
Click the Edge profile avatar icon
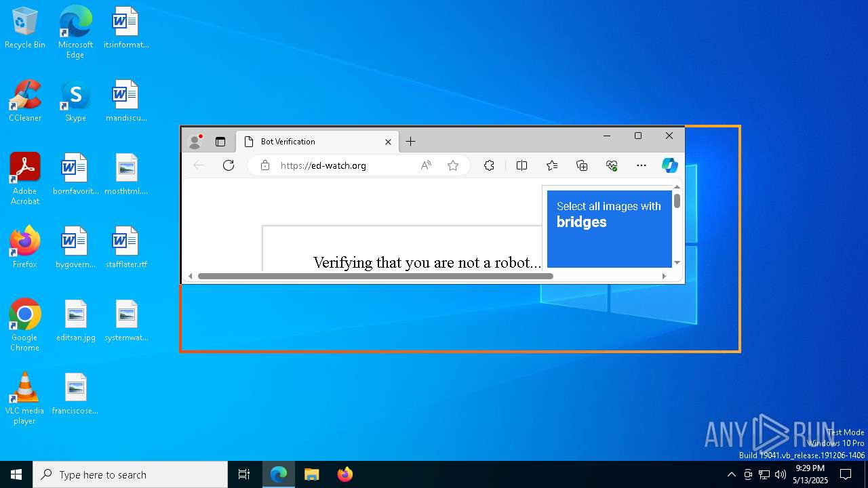[x=195, y=142]
